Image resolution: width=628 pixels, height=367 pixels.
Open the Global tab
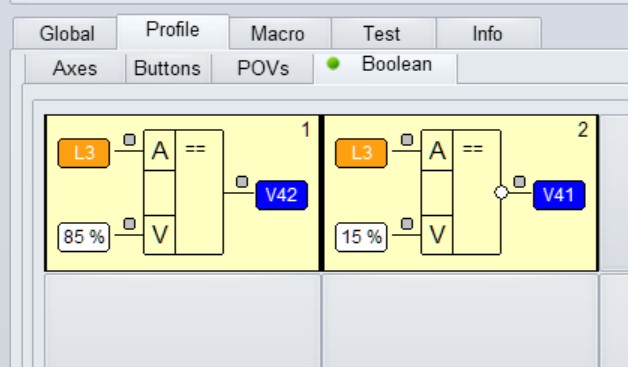click(67, 34)
